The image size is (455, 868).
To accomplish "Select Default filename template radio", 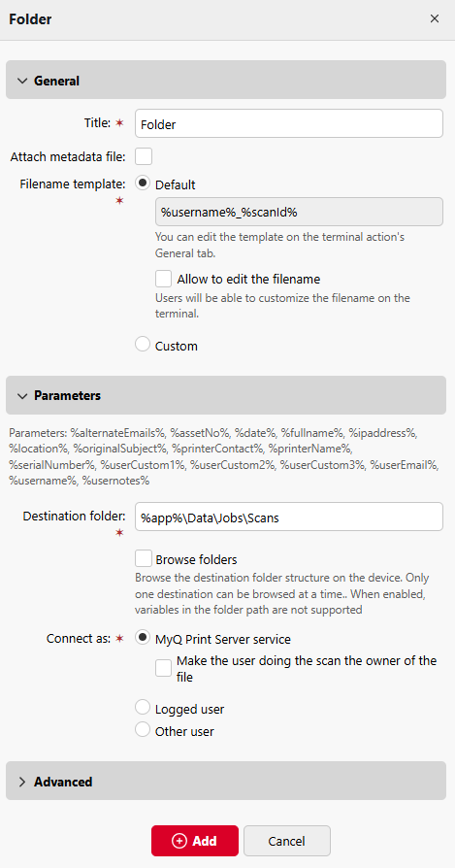I will (143, 184).
